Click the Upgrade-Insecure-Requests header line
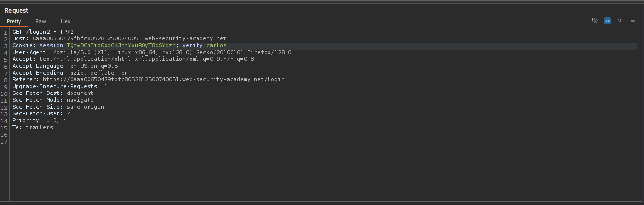 coord(59,86)
